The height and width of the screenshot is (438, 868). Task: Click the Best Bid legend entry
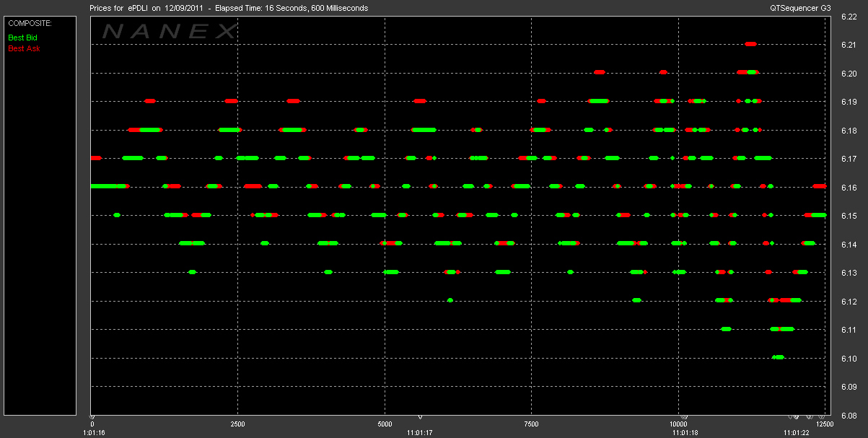(x=22, y=37)
